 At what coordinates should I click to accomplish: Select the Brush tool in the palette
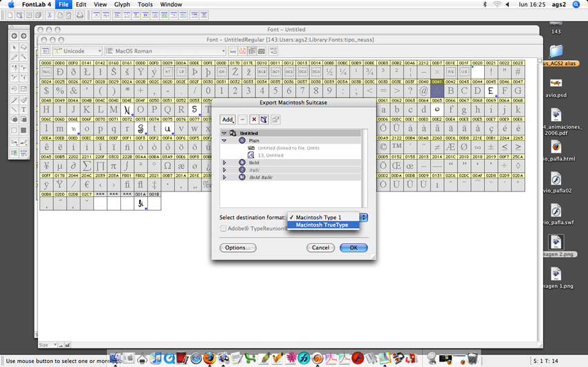24,100
